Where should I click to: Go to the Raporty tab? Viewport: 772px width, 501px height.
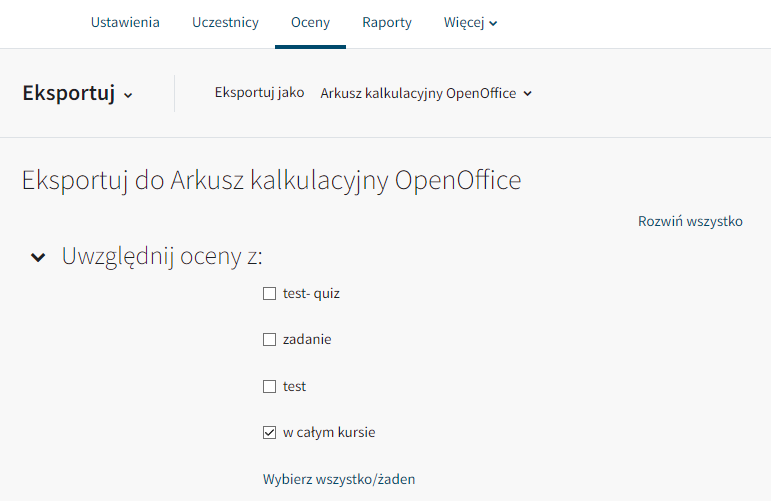click(x=387, y=23)
